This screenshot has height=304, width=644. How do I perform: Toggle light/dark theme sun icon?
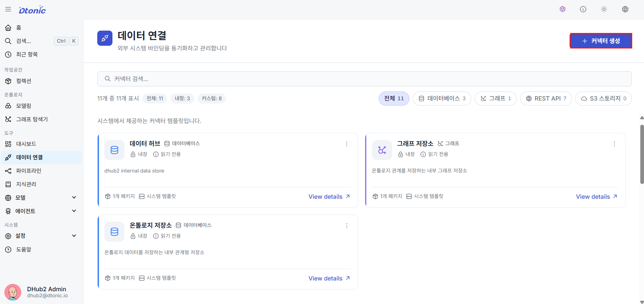pyautogui.click(x=604, y=9)
